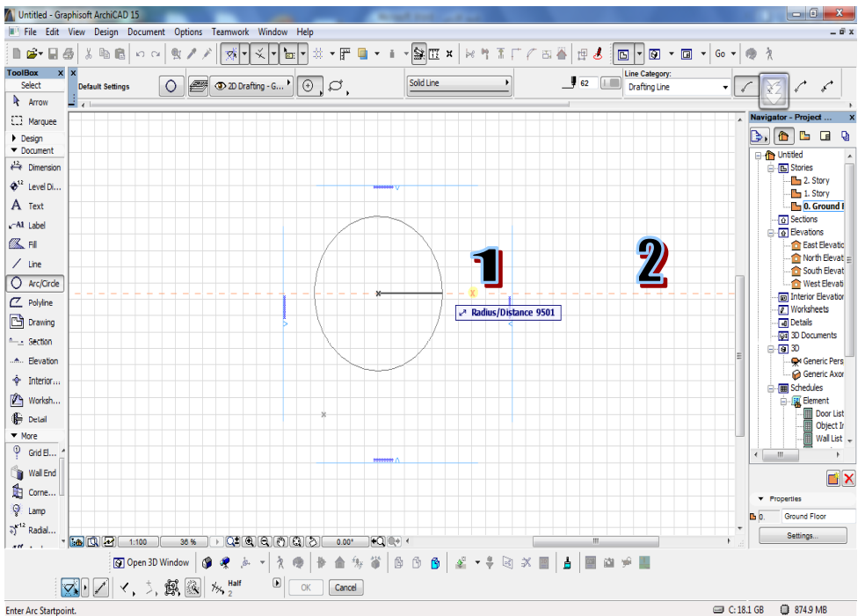Select the Marquee tool
Viewport: 865px width, 616px height.
coord(33,121)
